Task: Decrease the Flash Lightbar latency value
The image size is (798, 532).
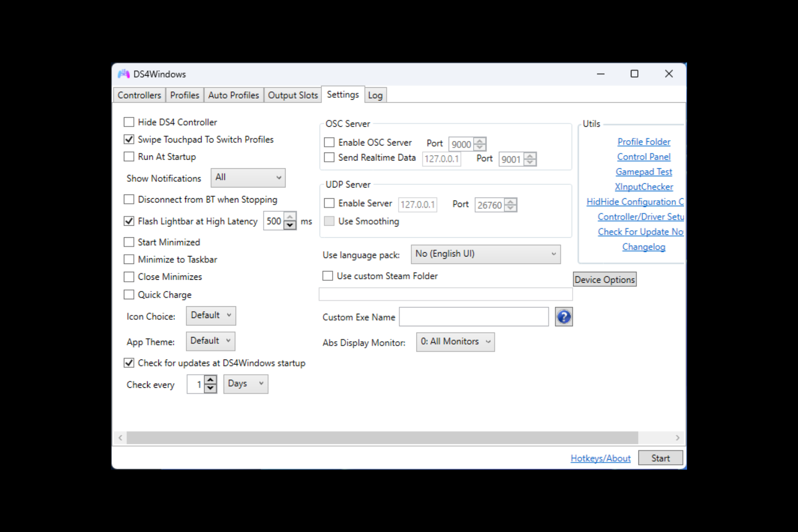Action: (290, 225)
